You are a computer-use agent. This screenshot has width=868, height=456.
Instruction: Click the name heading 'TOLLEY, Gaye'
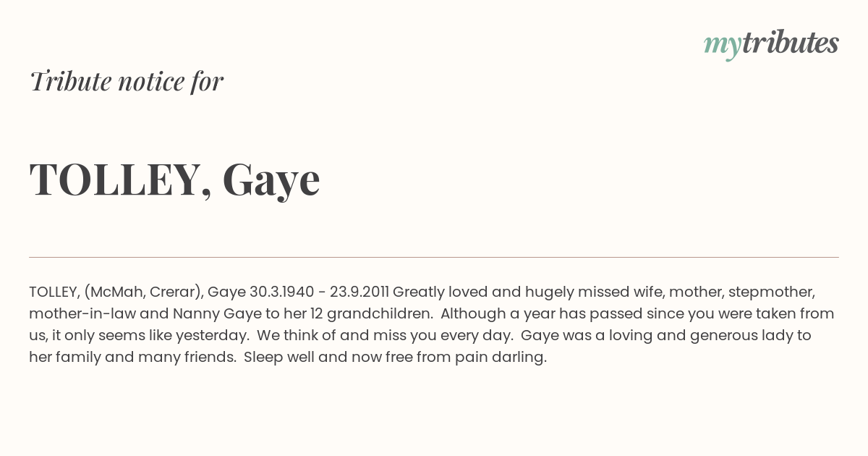click(x=174, y=180)
